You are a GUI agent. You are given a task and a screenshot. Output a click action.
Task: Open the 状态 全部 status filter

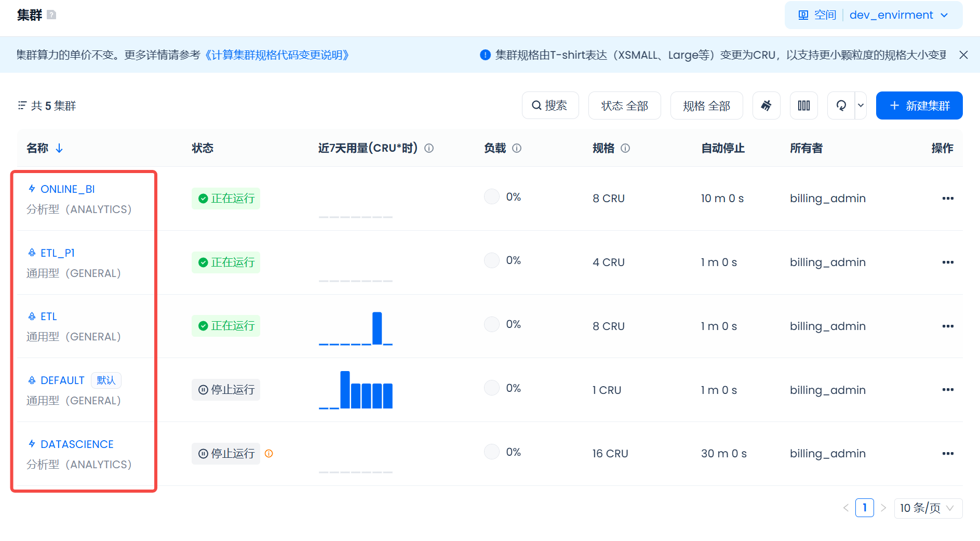click(624, 105)
